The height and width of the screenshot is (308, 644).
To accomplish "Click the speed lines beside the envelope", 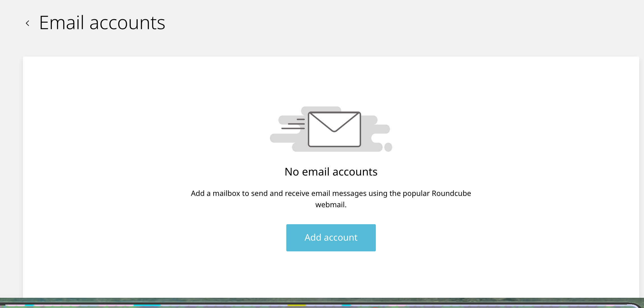I will [293, 124].
